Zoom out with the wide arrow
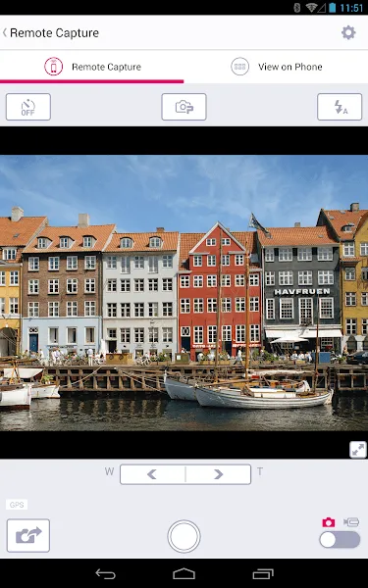The height and width of the screenshot is (588, 368). tap(152, 474)
